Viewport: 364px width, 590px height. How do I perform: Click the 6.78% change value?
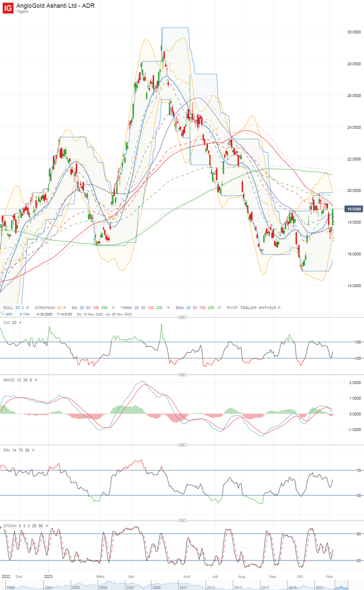25,314
